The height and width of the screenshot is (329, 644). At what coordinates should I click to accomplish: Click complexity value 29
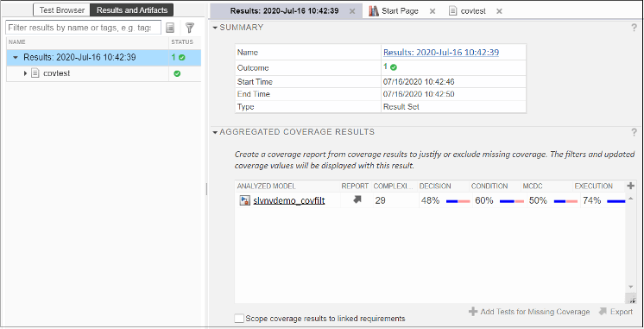(380, 200)
